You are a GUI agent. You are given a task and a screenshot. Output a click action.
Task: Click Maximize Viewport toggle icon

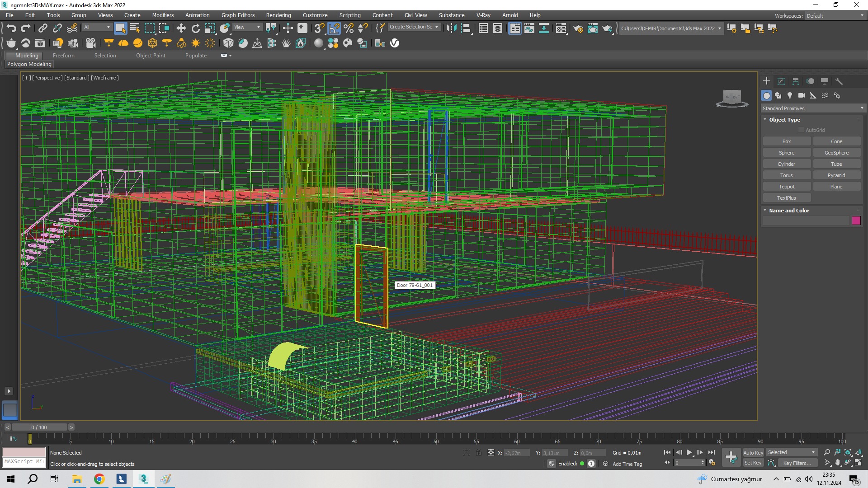[858, 463]
